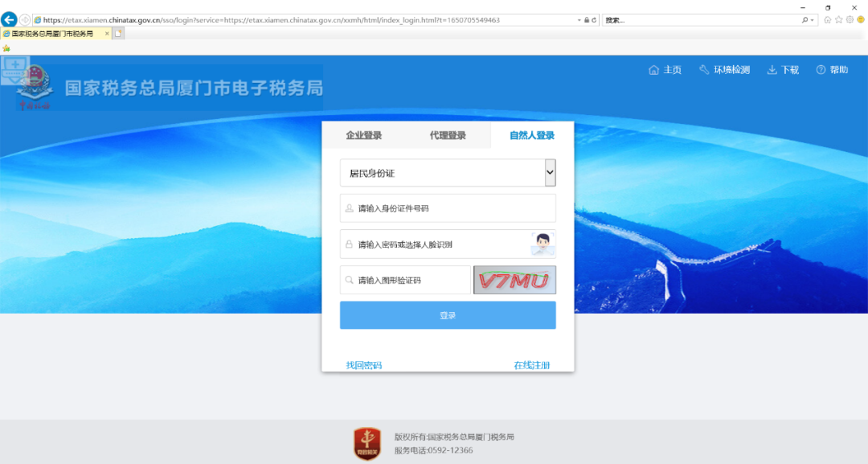The width and height of the screenshot is (868, 464).
Task: Open 下载 in the top navigation
Action: (x=783, y=70)
